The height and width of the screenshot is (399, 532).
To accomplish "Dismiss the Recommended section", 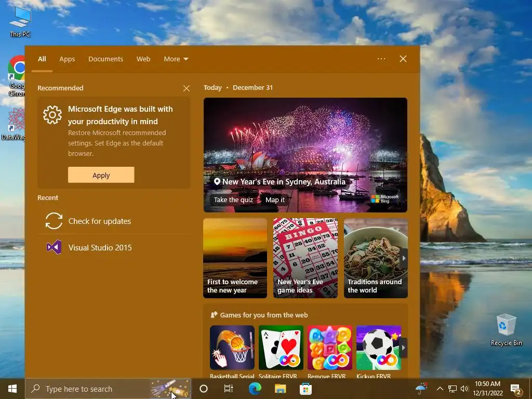I will click(x=187, y=88).
